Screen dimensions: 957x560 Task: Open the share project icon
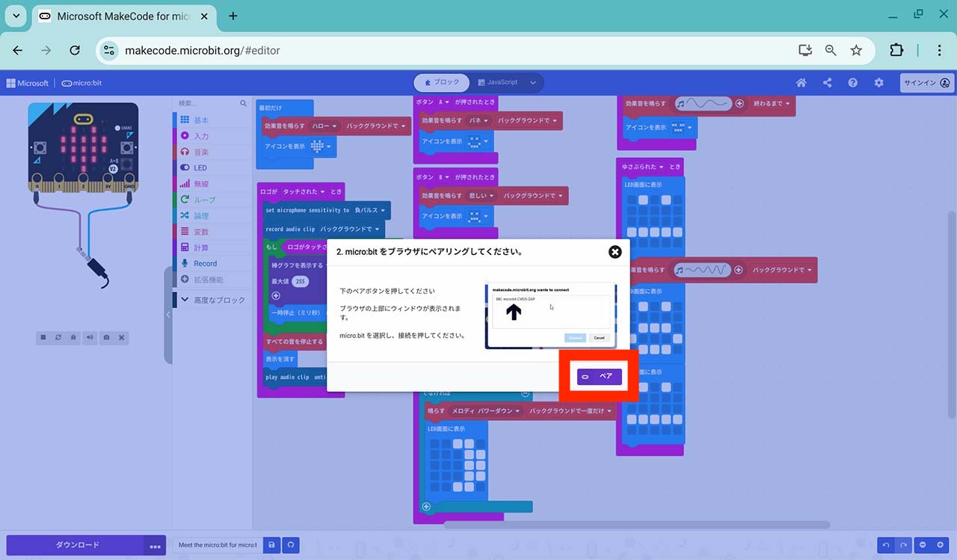click(827, 83)
